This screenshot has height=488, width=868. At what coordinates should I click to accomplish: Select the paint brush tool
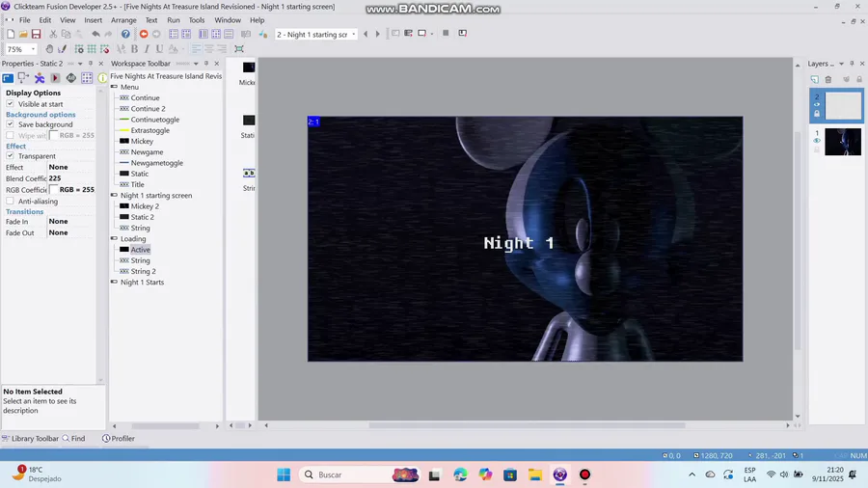click(62, 49)
